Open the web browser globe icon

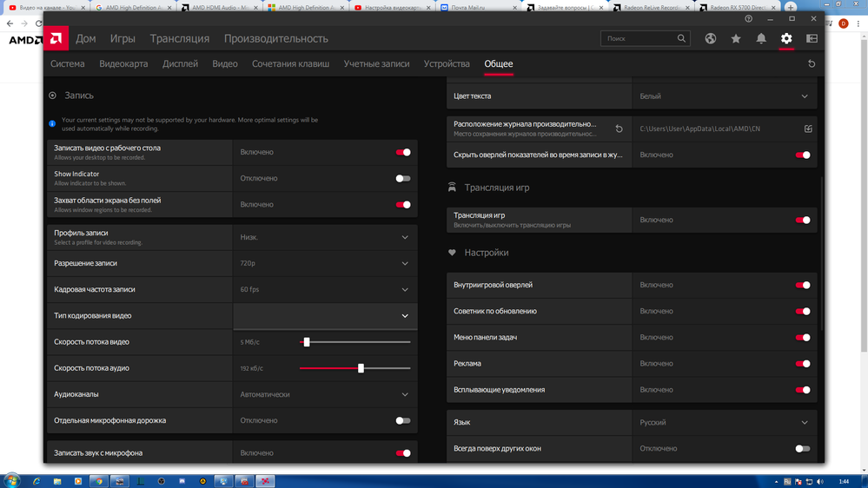pyautogui.click(x=710, y=38)
